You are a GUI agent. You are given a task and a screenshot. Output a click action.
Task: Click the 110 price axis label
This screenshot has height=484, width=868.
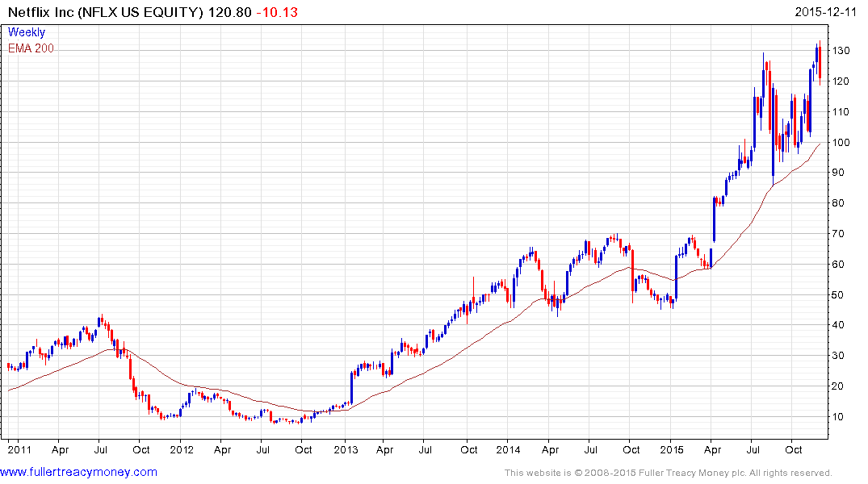click(x=841, y=111)
